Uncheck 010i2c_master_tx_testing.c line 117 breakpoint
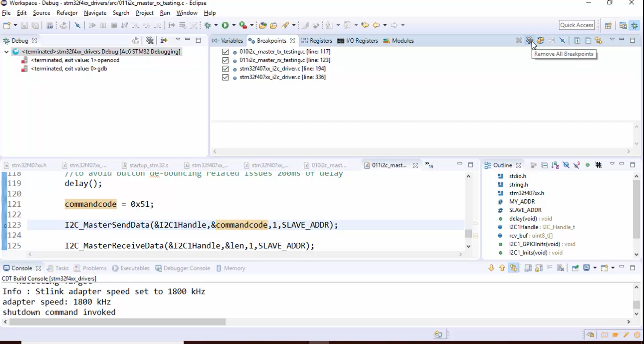 (x=225, y=52)
